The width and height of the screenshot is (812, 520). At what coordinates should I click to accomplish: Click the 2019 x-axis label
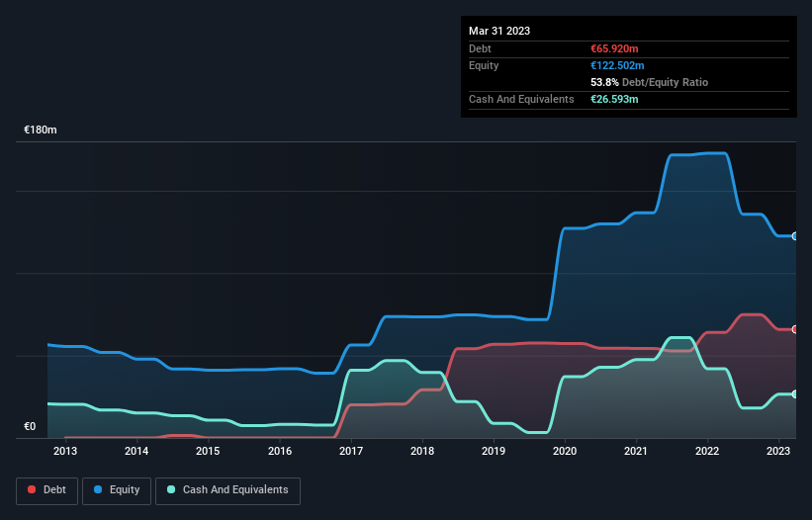click(494, 451)
